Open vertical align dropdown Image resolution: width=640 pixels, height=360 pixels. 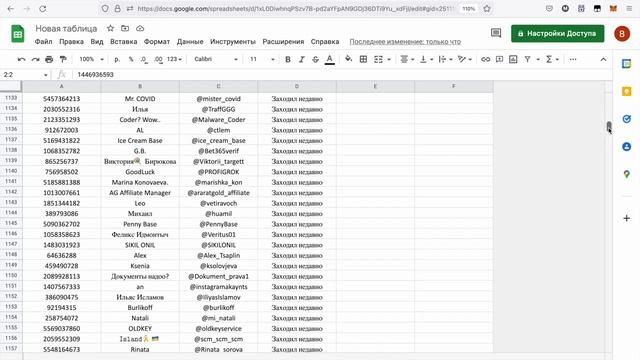coord(426,60)
